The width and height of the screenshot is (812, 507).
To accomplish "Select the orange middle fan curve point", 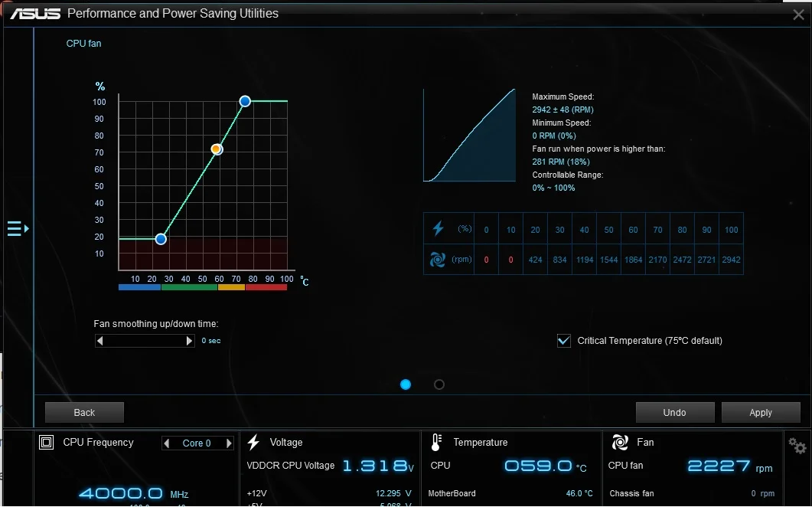I will point(217,149).
